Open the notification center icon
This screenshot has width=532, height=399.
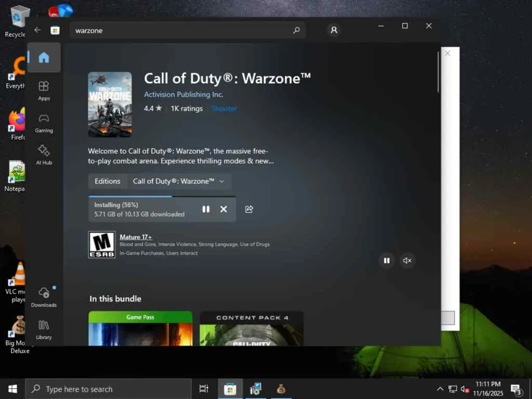click(516, 389)
